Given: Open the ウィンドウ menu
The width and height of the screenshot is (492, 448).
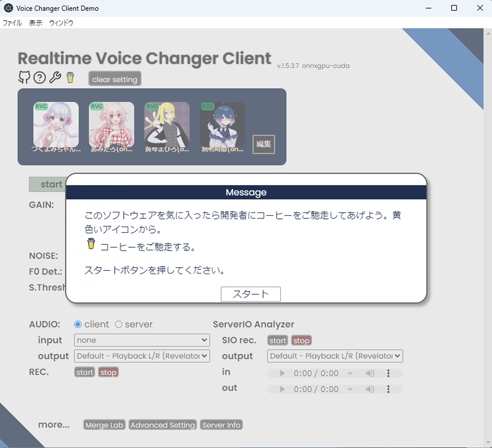Looking at the screenshot, I should coord(61,23).
